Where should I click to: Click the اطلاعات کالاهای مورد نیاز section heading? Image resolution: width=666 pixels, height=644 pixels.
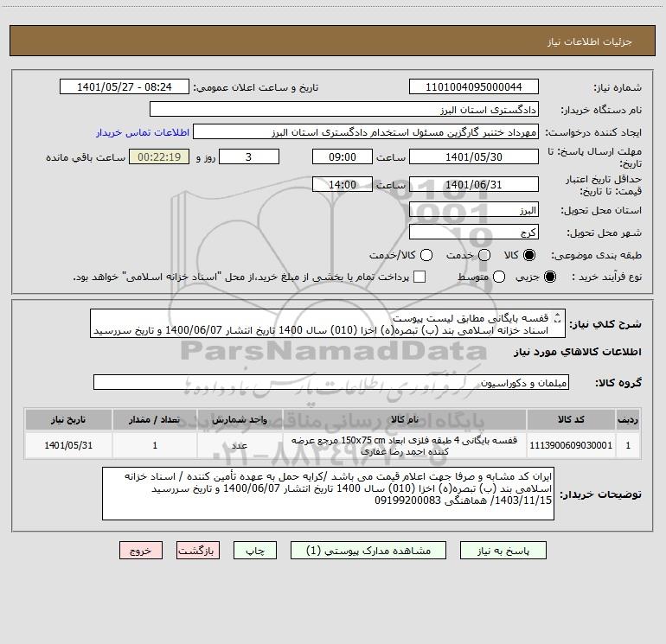pyautogui.click(x=578, y=352)
